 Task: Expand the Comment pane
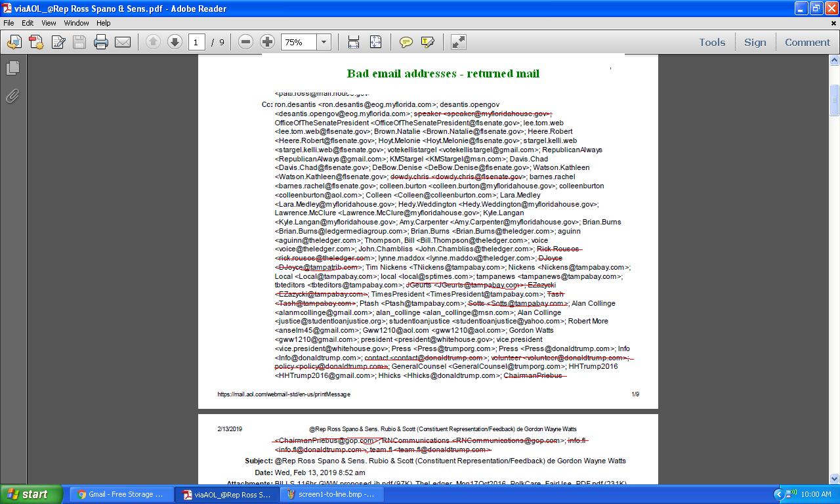(807, 42)
